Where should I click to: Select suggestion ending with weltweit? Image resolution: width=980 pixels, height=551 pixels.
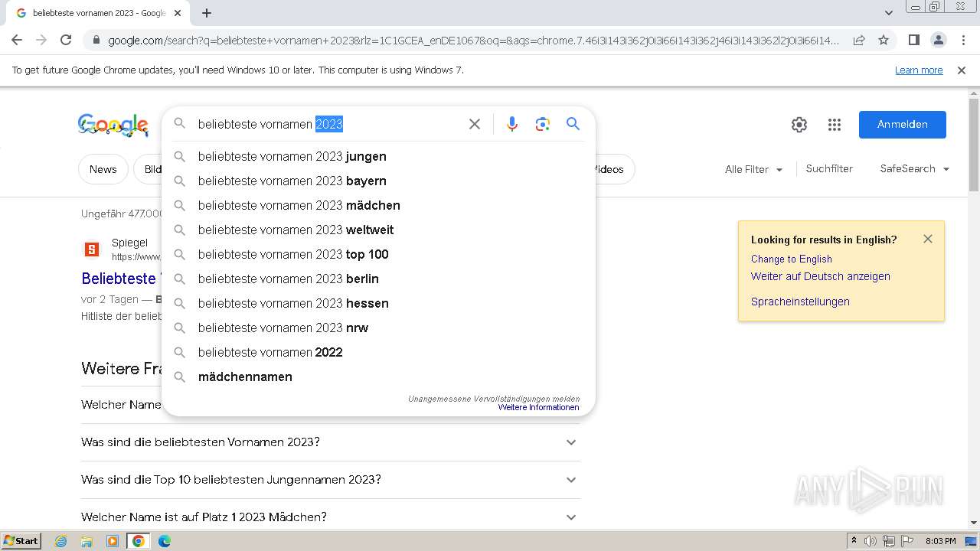[x=379, y=230]
